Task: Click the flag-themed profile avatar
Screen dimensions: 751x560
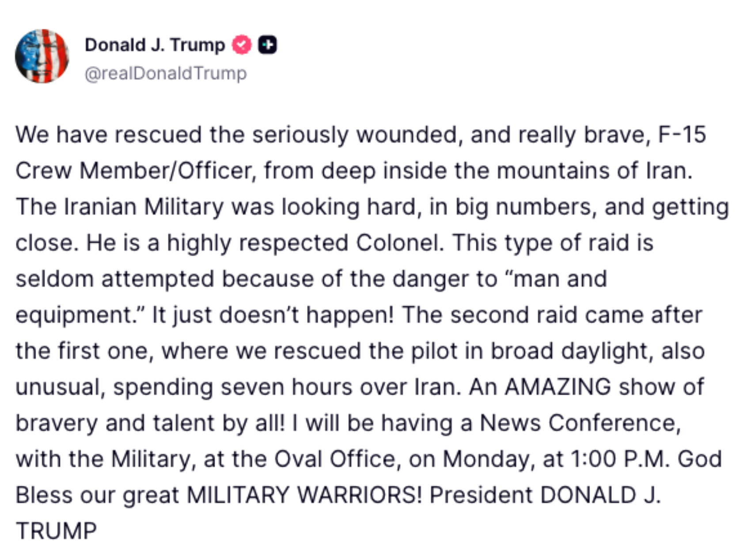Action: point(42,56)
